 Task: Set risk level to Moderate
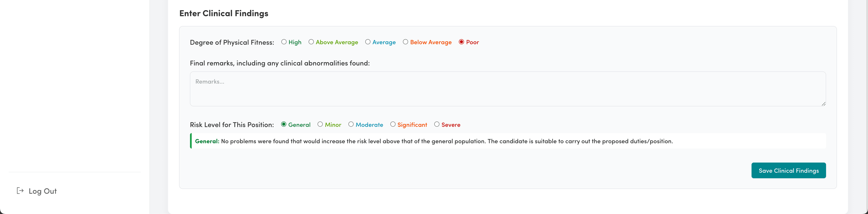[x=351, y=124]
